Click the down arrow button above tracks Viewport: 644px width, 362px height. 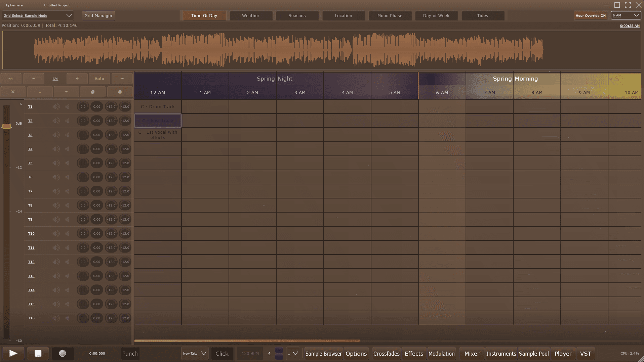40,92
